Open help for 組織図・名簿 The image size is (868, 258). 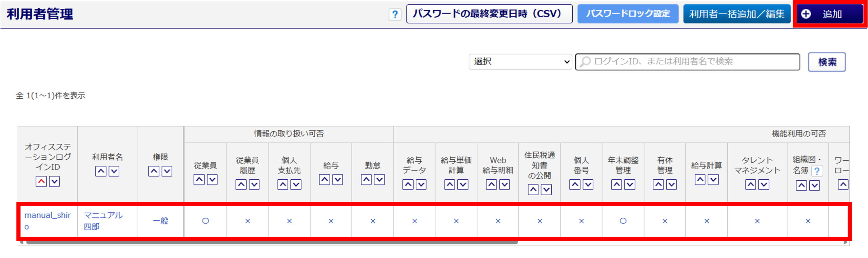pos(817,171)
